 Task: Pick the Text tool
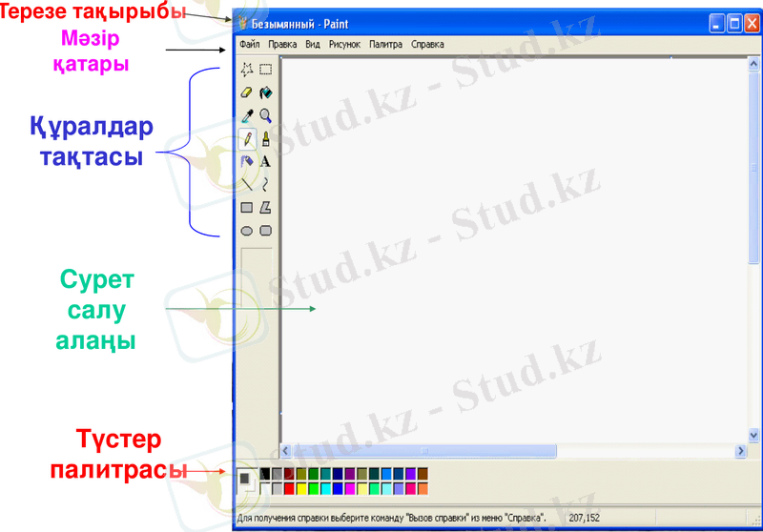pos(266,162)
